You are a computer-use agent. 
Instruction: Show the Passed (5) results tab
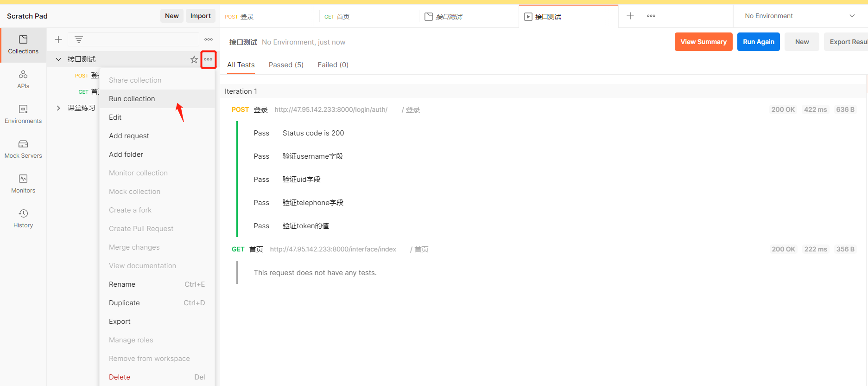(x=286, y=65)
